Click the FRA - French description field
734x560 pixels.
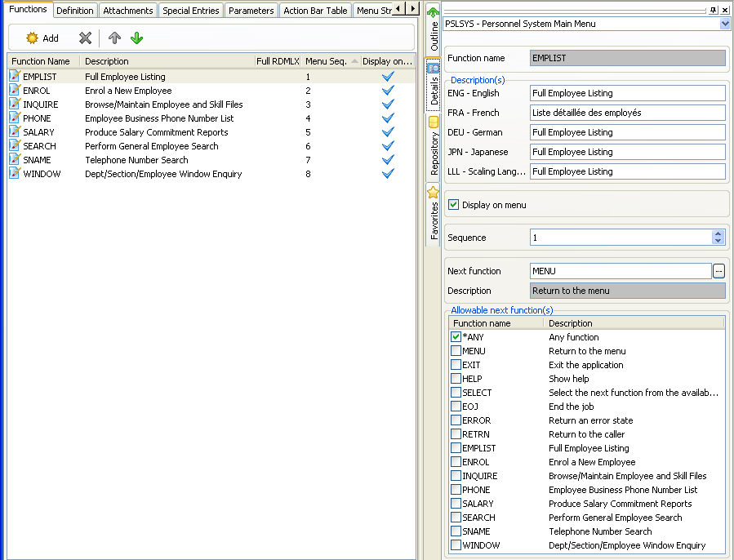pyautogui.click(x=627, y=113)
